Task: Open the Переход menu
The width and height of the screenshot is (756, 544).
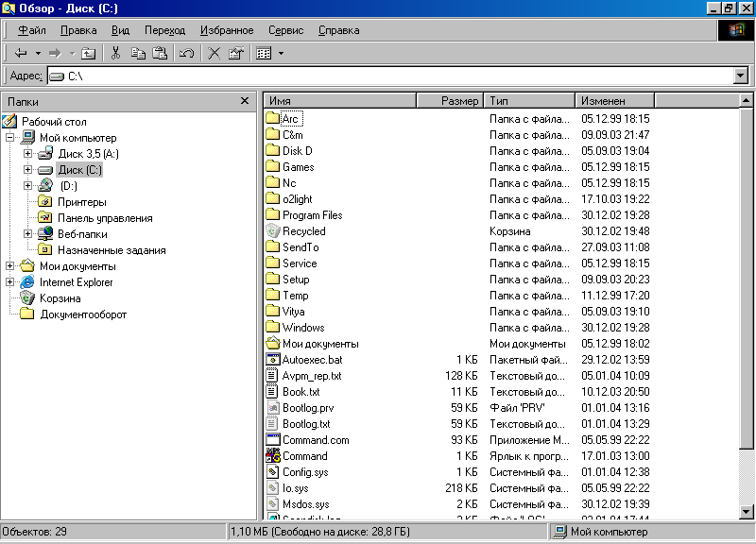Action: pos(164,30)
